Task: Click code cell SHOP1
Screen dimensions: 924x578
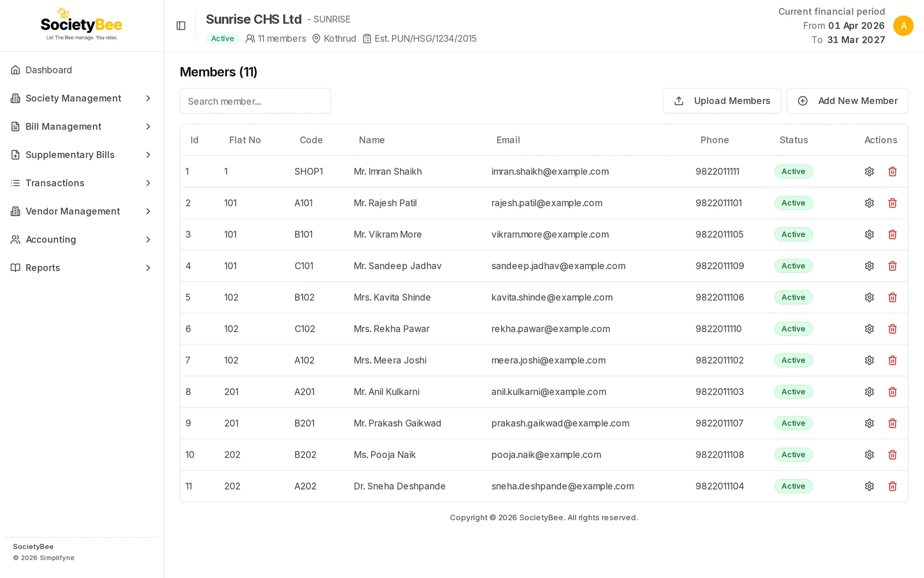Action: 308,172
